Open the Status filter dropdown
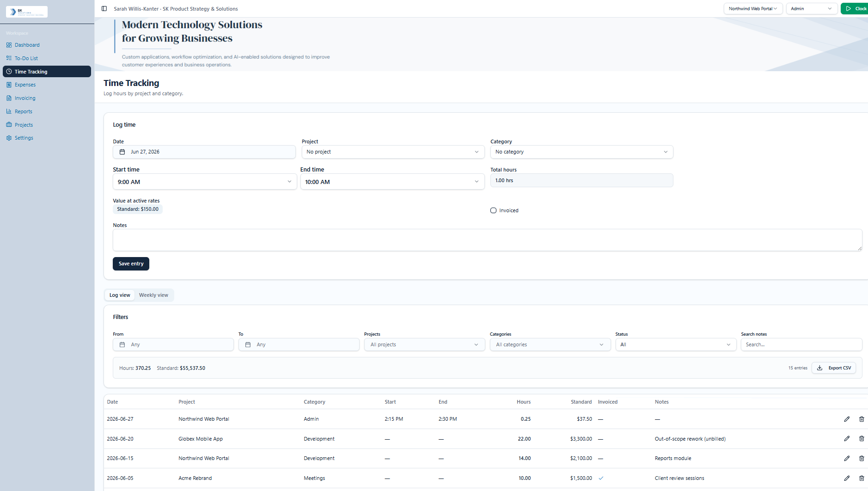Image resolution: width=868 pixels, height=491 pixels. [x=676, y=344]
